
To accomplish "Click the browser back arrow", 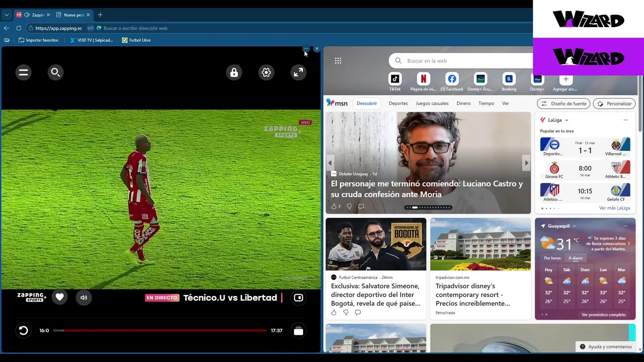I will pos(7,28).
